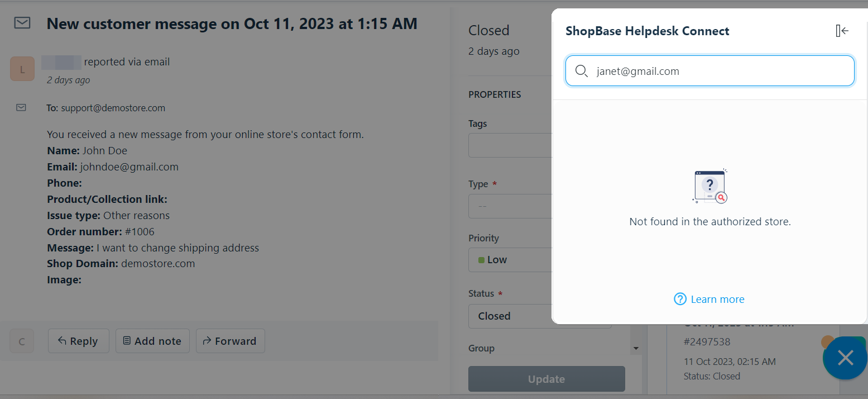
Task: Open the Status dropdown showing Closed
Action: [510, 316]
